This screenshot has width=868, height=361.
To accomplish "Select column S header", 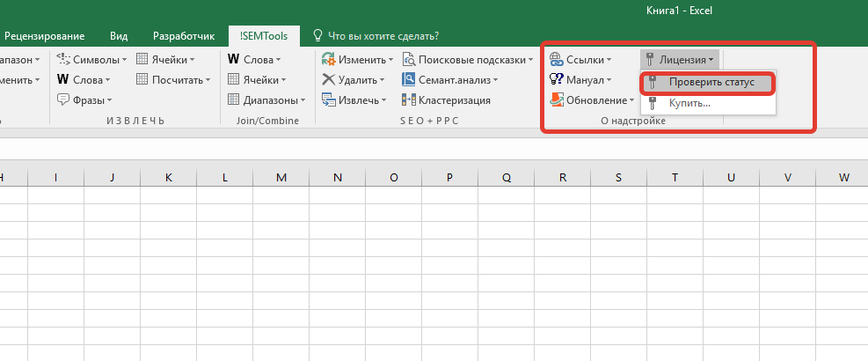I will tap(619, 178).
